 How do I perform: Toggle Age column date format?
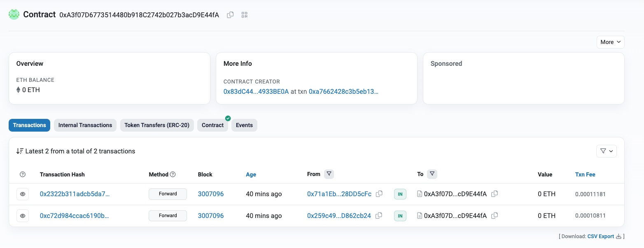251,174
